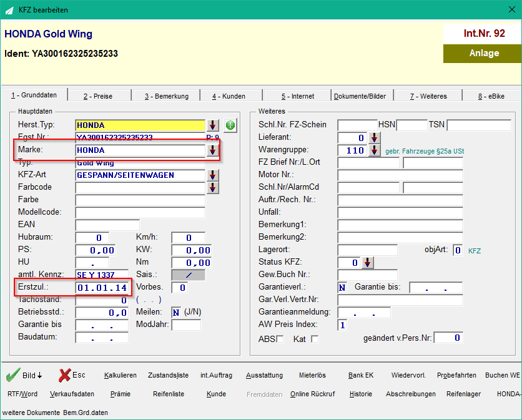Click the Zustandsliste button
Image resolution: width=522 pixels, height=420 pixels.
click(168, 375)
